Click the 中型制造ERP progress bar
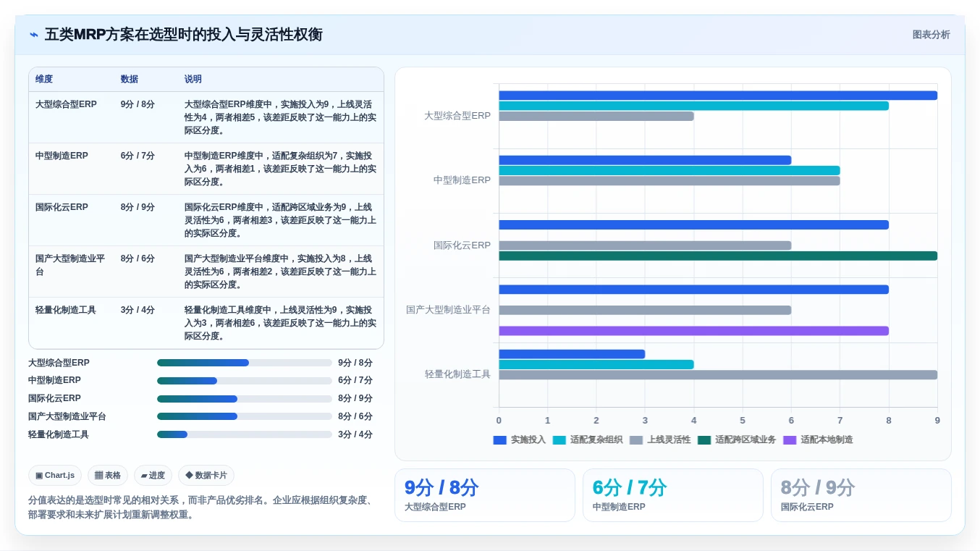This screenshot has height=551, width=980. point(245,381)
